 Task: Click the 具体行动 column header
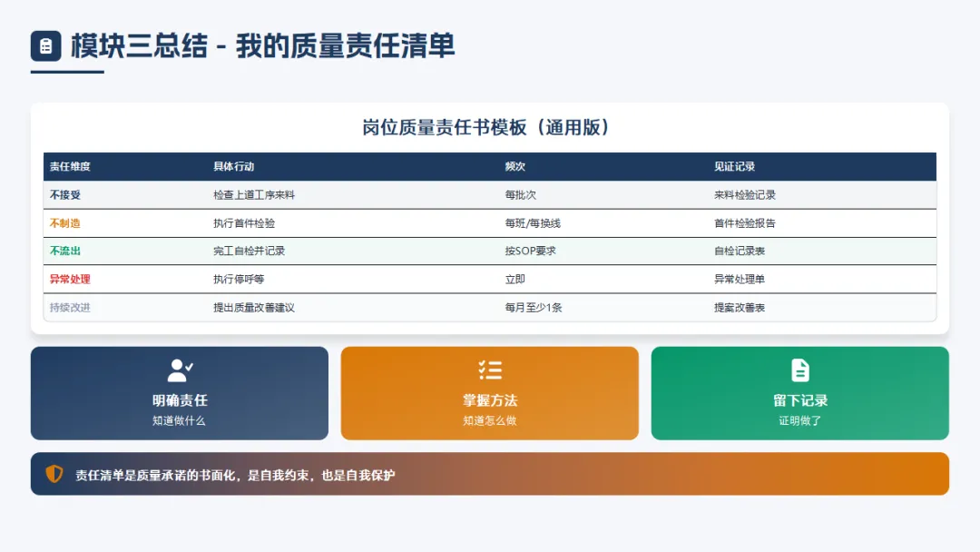234,166
